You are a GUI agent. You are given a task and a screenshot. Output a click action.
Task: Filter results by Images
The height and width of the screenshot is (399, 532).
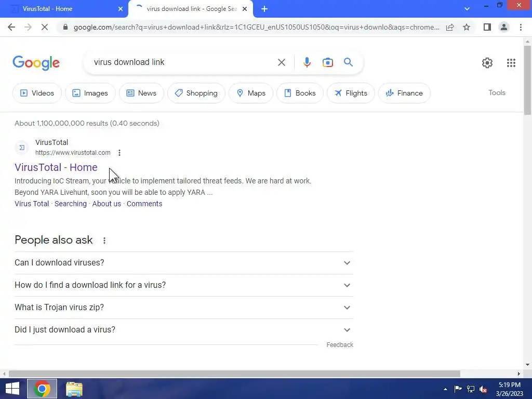(x=90, y=93)
